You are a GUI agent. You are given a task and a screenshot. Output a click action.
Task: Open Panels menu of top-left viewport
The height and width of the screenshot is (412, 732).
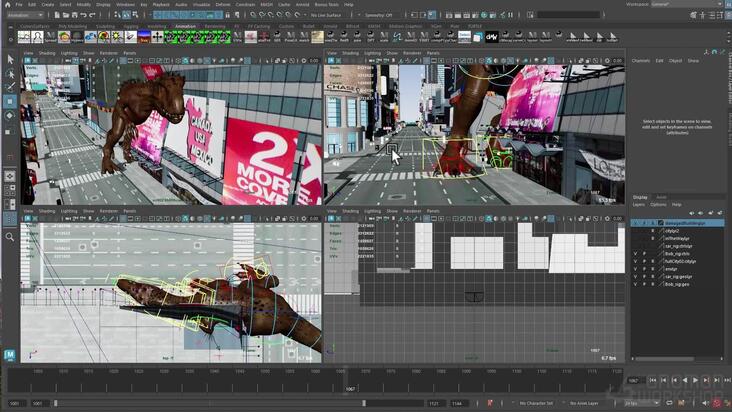(129, 53)
